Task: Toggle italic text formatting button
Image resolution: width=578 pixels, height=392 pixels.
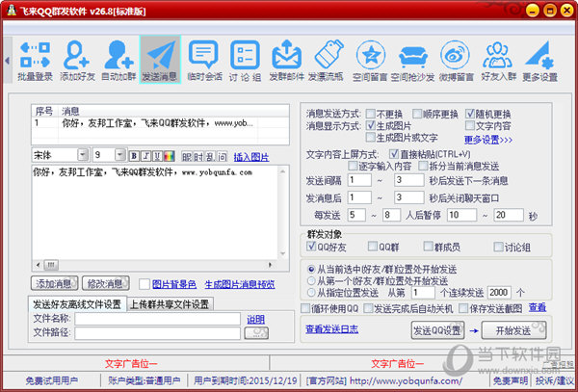Action: [146, 156]
